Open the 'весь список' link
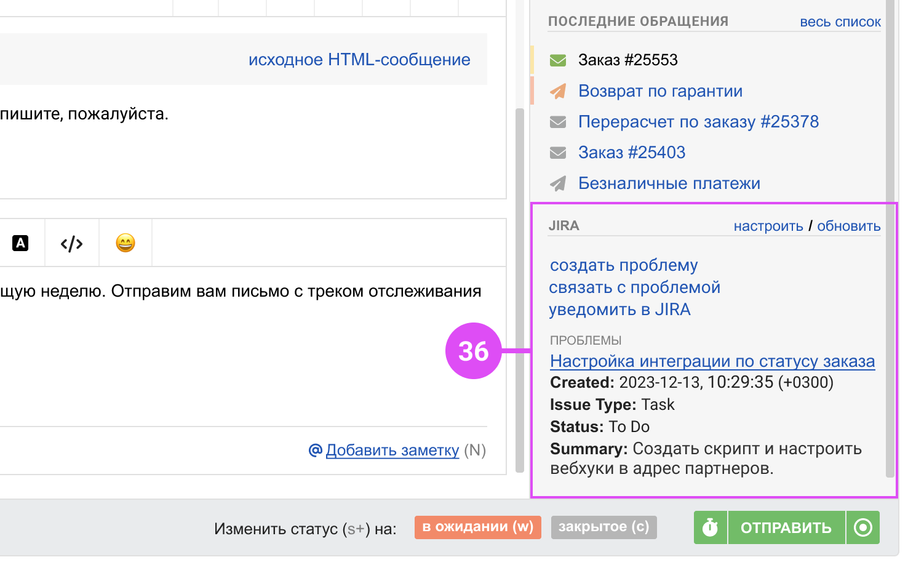The image size is (924, 581). (x=840, y=22)
